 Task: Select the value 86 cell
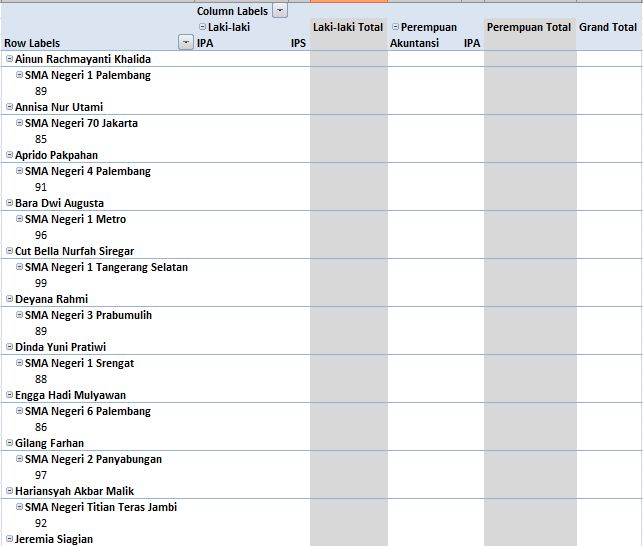(41, 427)
